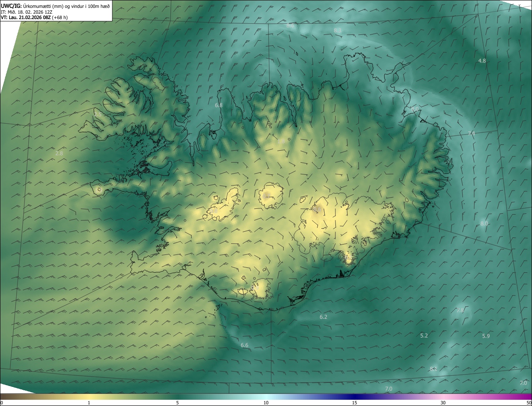Click the 5.9 value label
Image resolution: width=532 pixels, height=406 pixels.
[486, 336]
